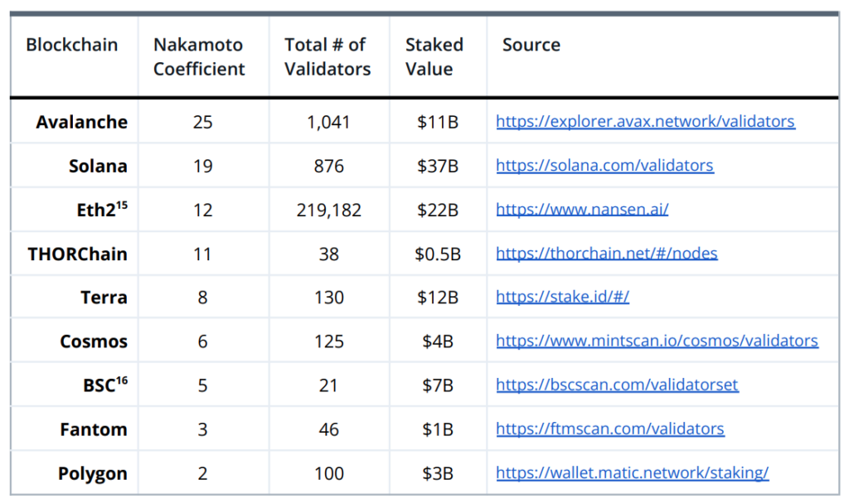Click Fantom's validator count "46"

coord(328,429)
